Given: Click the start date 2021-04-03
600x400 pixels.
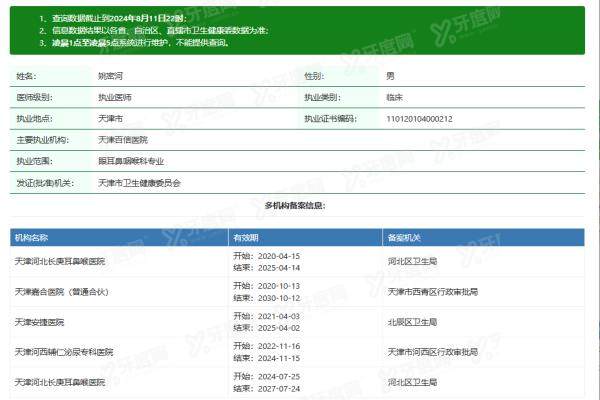Looking at the screenshot, I should click(279, 317).
